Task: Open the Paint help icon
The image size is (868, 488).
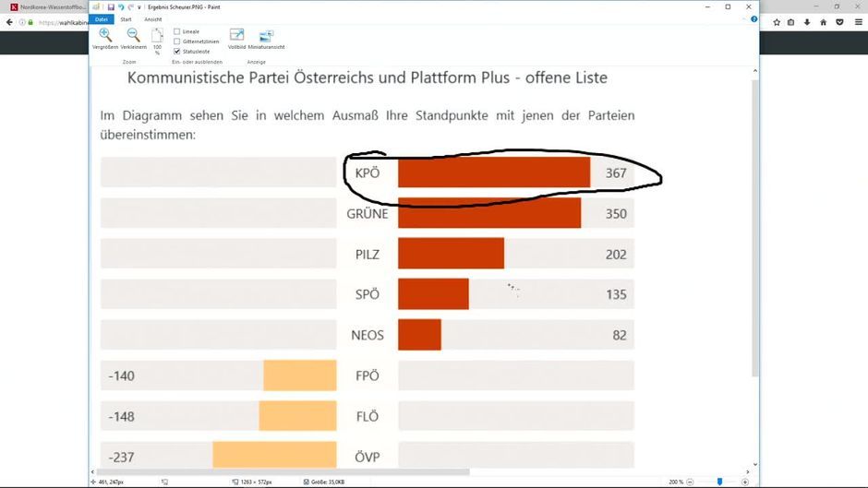Action: (x=753, y=18)
